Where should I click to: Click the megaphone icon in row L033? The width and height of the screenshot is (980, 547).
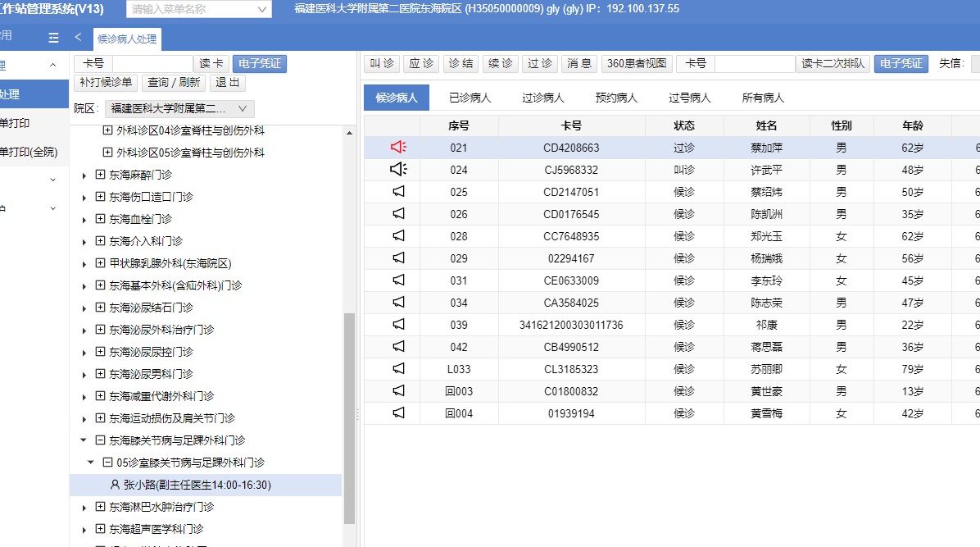pyautogui.click(x=398, y=369)
